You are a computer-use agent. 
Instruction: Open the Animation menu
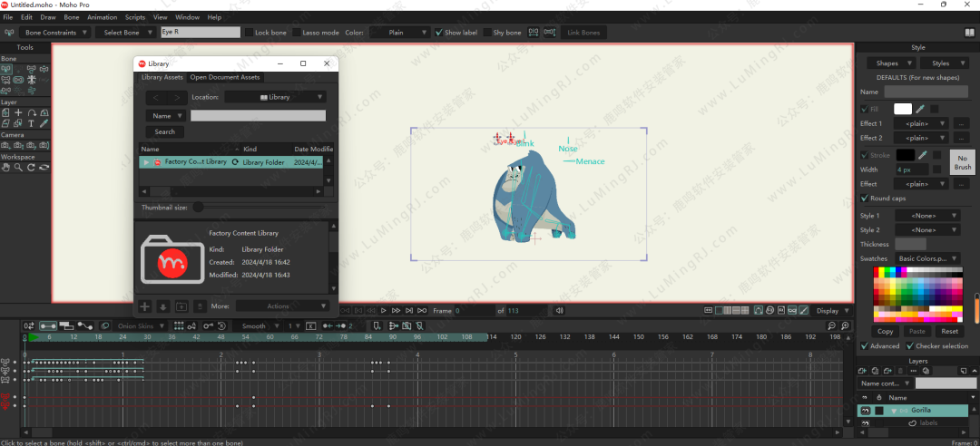[x=102, y=17]
